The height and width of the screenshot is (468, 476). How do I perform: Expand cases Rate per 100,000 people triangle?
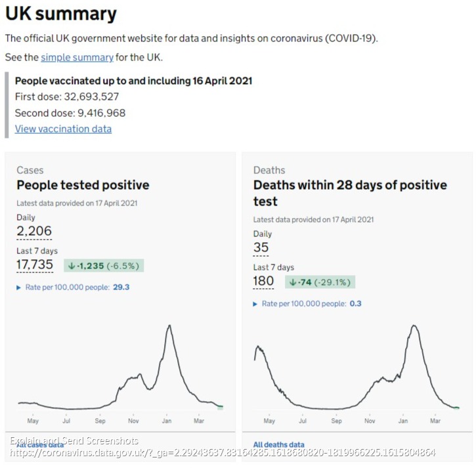click(x=18, y=287)
